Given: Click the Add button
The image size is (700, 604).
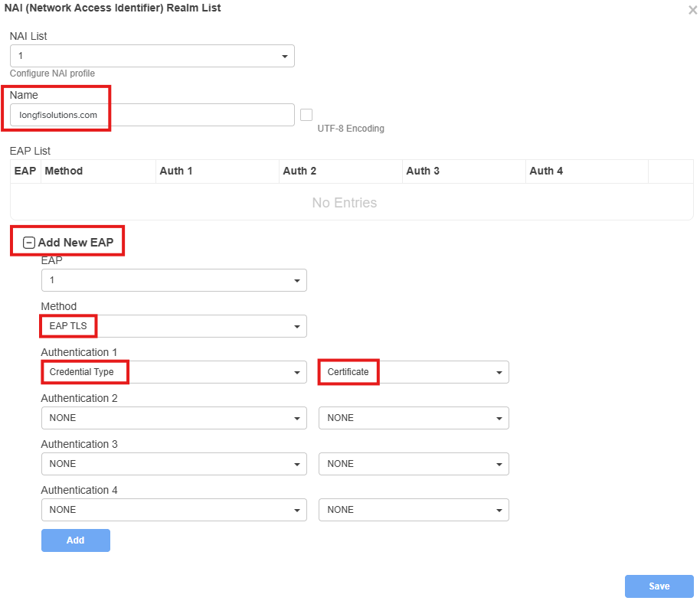Looking at the screenshot, I should tap(76, 540).
